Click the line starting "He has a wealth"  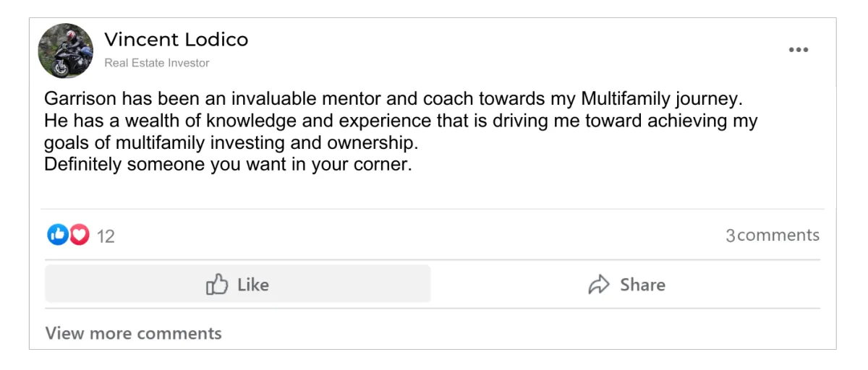tap(400, 120)
